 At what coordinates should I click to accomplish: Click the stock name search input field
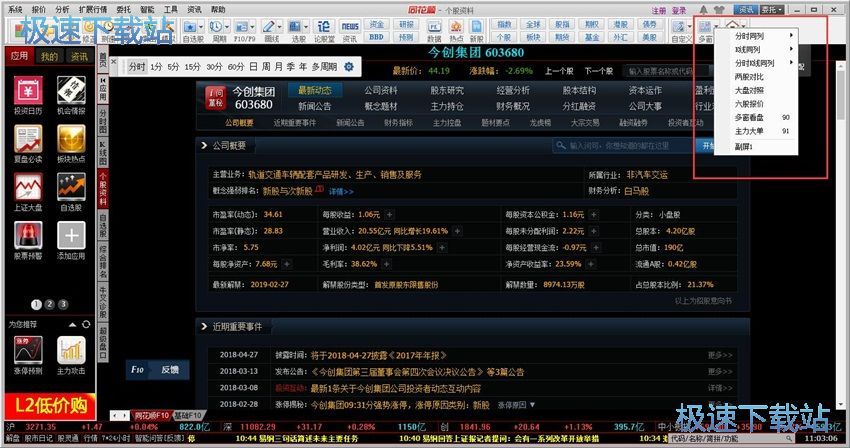tap(668, 71)
